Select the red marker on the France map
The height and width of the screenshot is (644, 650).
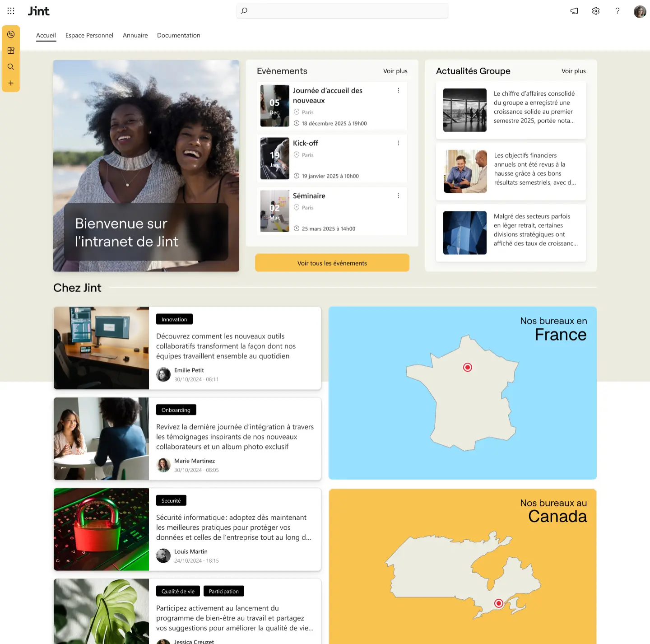[468, 367]
